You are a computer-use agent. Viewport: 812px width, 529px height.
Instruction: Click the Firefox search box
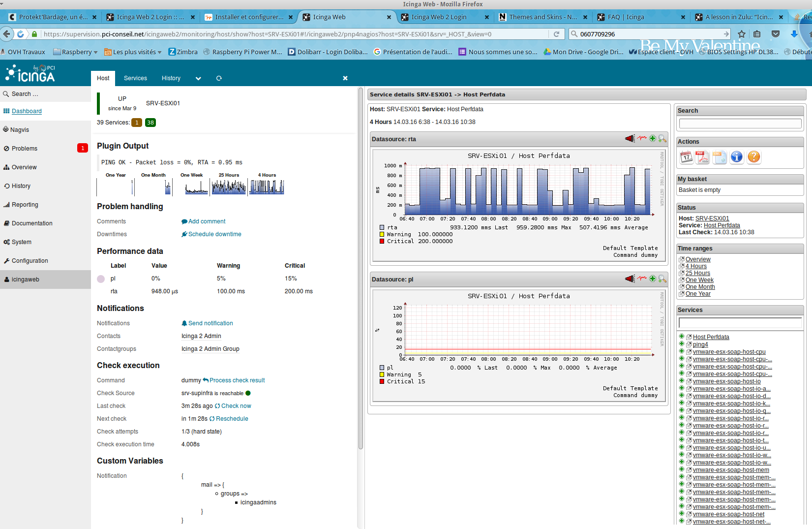coord(649,34)
